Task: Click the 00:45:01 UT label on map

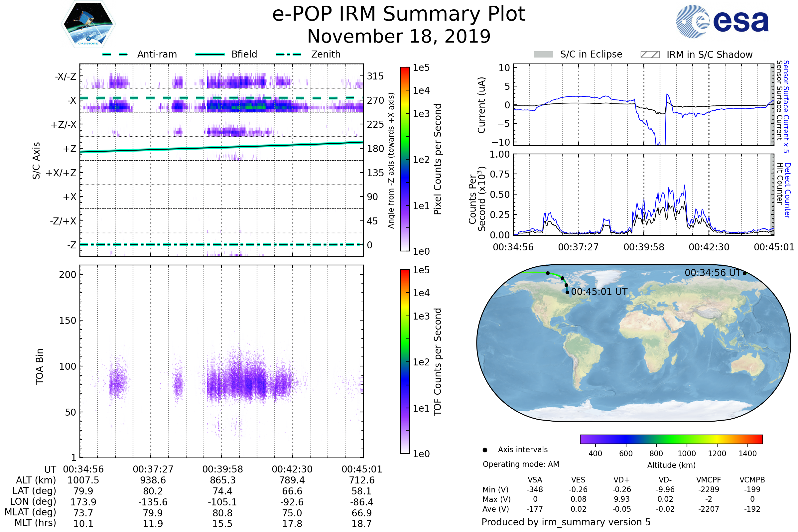Action: [x=599, y=292]
